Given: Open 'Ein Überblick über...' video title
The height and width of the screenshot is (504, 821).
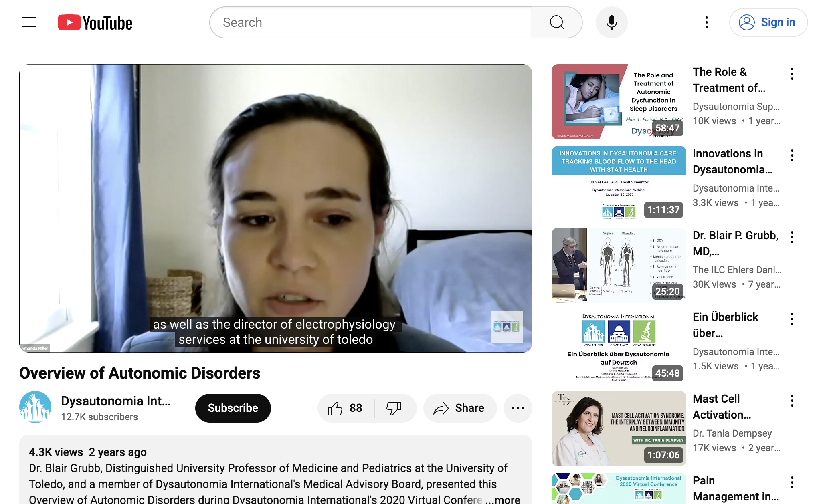Looking at the screenshot, I should 726,325.
